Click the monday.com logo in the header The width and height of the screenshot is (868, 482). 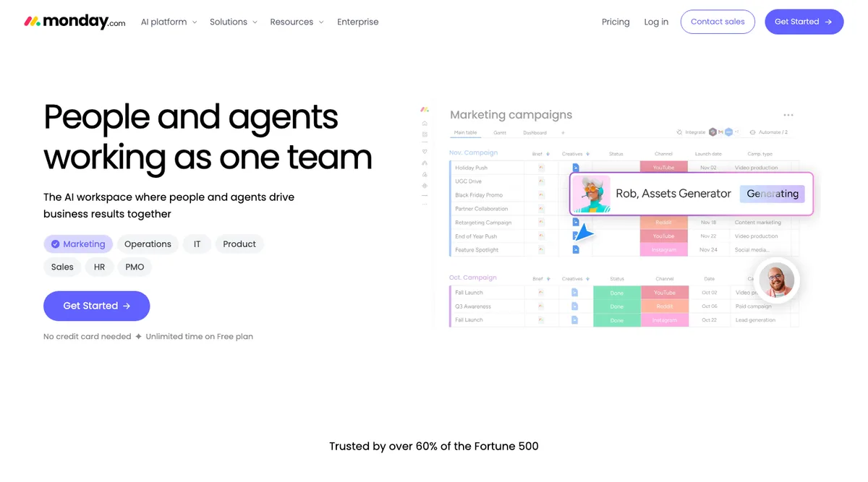pos(75,22)
